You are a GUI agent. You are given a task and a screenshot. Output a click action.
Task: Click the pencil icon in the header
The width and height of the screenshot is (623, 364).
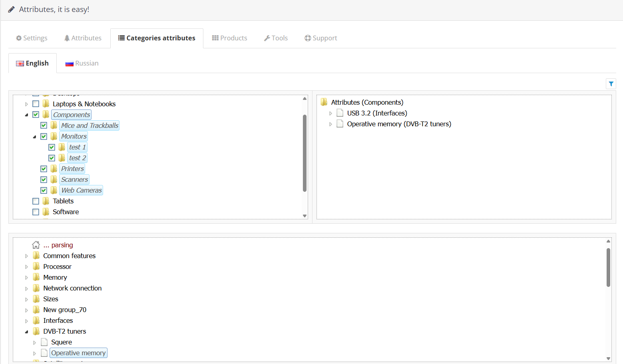click(x=12, y=9)
